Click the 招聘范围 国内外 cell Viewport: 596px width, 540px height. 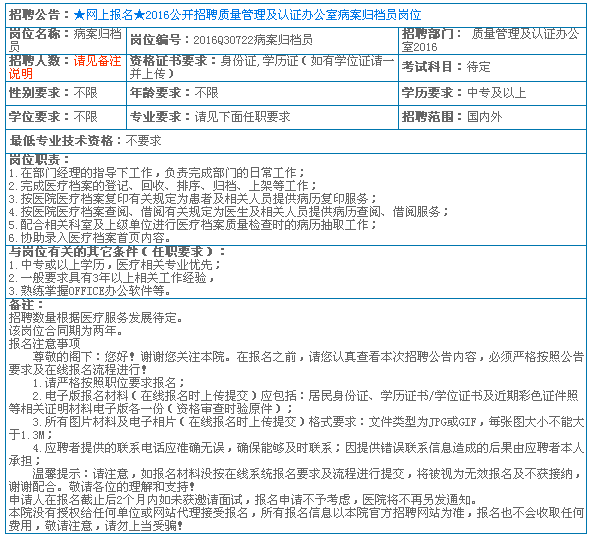[x=492, y=117]
